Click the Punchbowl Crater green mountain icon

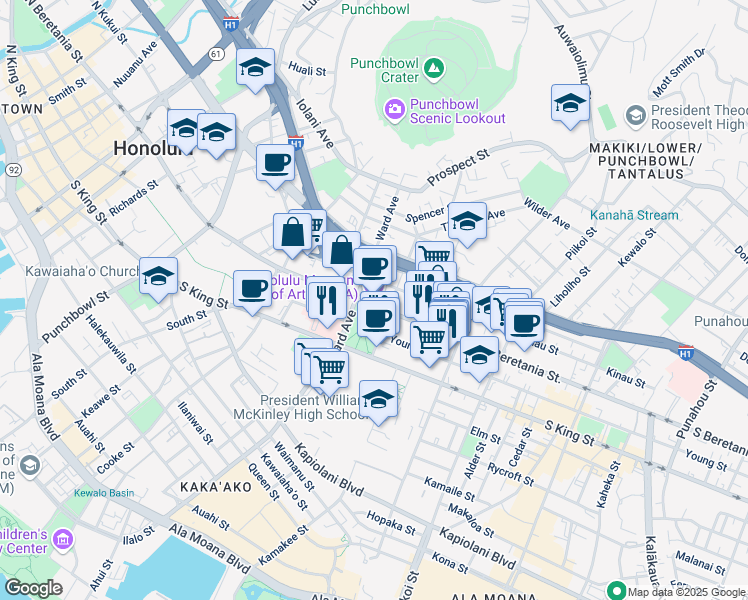[x=434, y=68]
